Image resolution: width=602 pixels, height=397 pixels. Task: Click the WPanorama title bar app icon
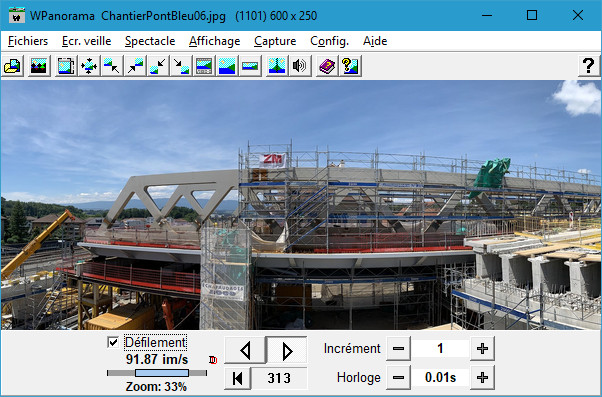coord(17,15)
